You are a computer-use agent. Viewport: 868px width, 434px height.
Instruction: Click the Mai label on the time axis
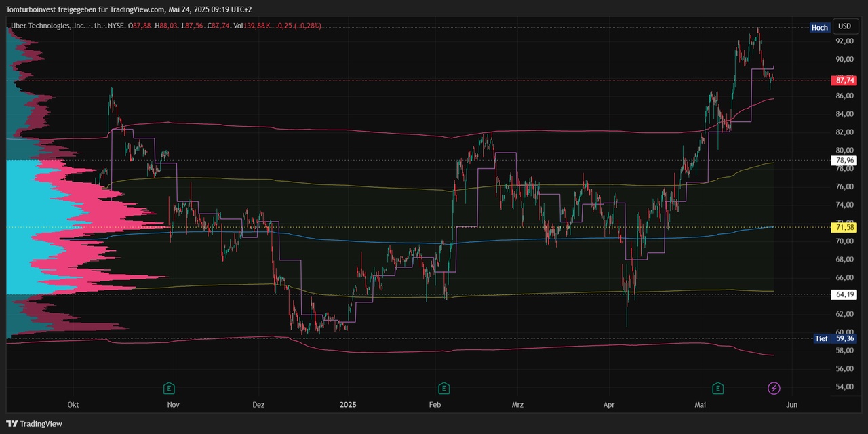(701, 405)
